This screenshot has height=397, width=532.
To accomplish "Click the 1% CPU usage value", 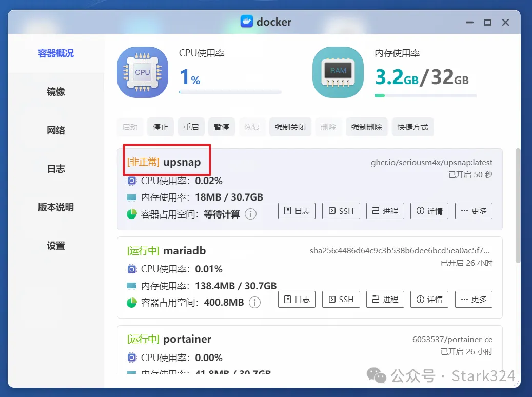I will click(x=190, y=77).
